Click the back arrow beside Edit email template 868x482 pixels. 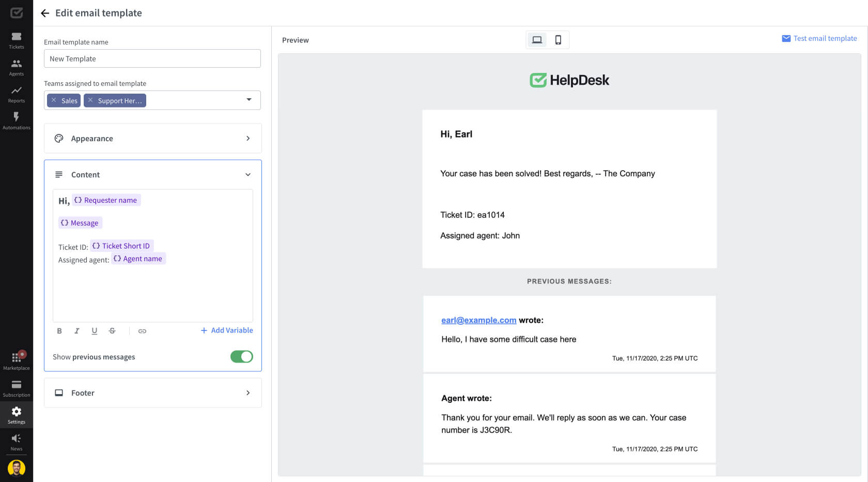coord(45,13)
